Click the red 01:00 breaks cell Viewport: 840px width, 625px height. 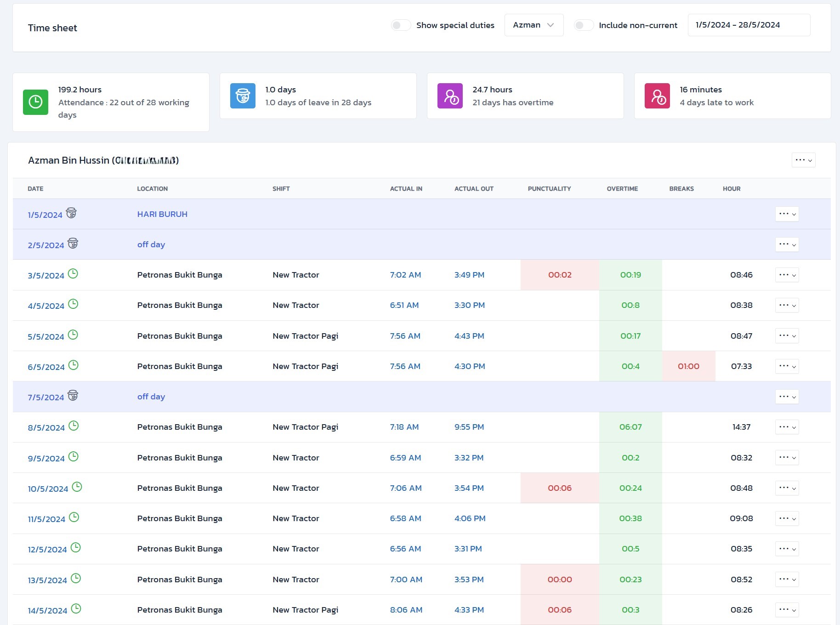click(688, 366)
